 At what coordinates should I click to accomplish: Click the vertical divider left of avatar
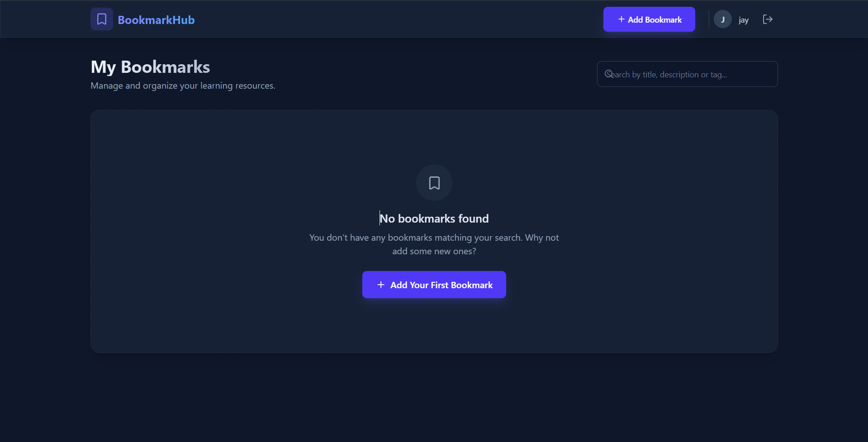point(709,19)
